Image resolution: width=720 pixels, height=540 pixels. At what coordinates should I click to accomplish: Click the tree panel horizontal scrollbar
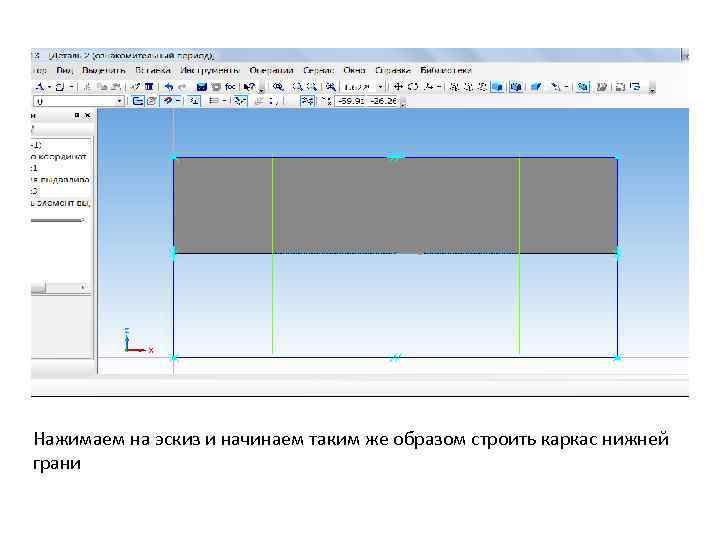61,288
